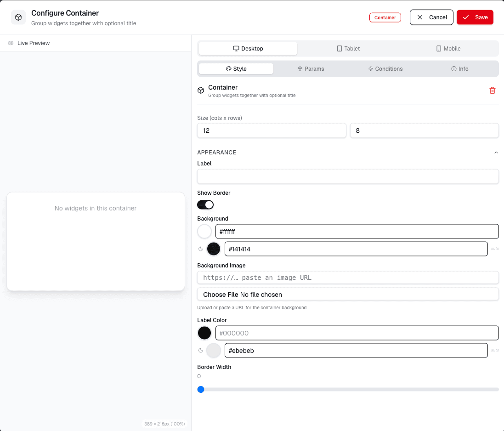The height and width of the screenshot is (431, 504).
Task: Click the red Container badge
Action: (x=385, y=17)
